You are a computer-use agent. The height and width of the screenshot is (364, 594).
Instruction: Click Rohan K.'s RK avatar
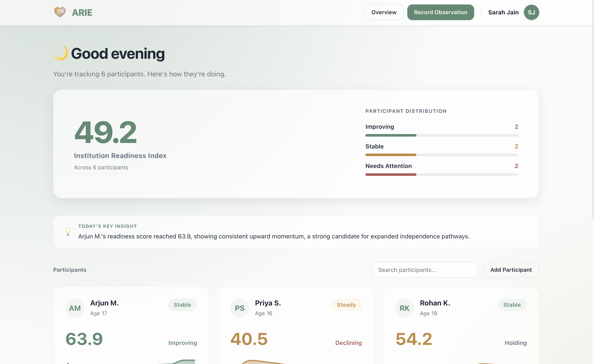tap(404, 308)
